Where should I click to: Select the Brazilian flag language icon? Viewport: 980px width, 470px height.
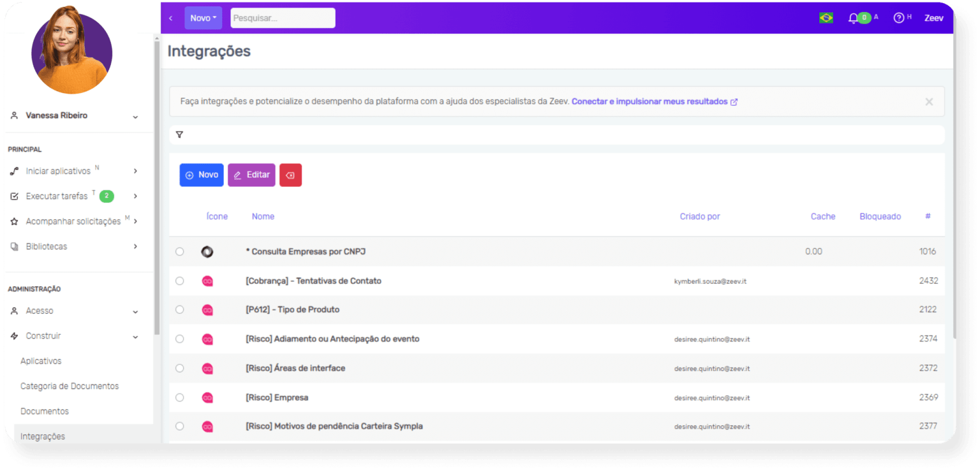[825, 18]
